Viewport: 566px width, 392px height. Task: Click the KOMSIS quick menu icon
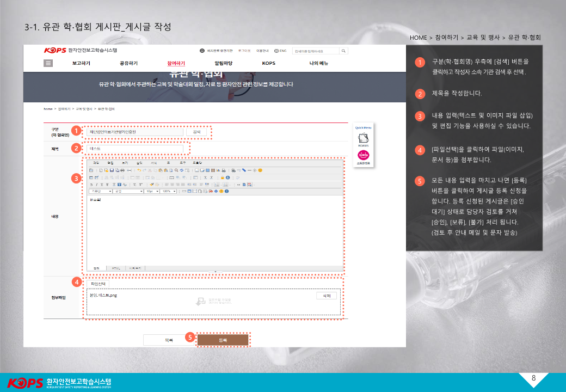pos(363,139)
